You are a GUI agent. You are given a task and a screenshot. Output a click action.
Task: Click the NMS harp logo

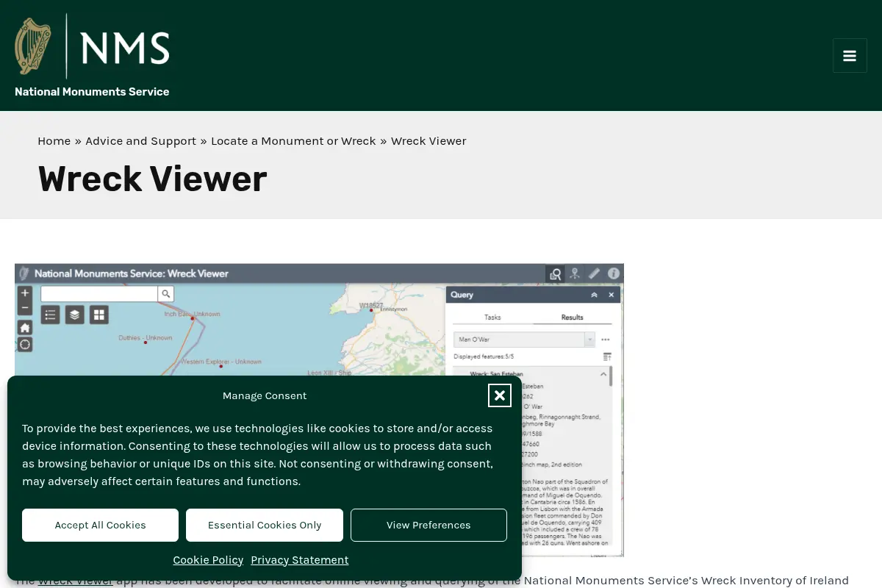92,46
